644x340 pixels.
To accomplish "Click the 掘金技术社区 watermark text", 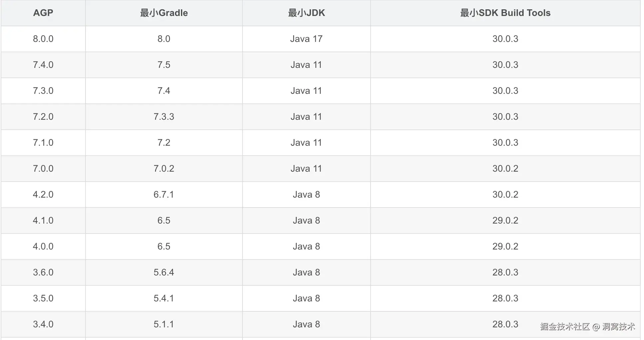I will tap(565, 327).
